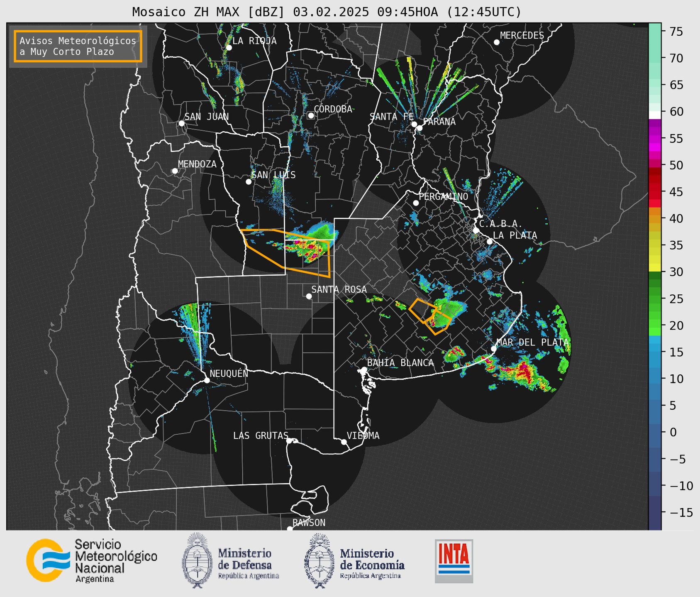Screen dimensions: 700x597
Task: Select the MAR DEL PLATA city label
Action: (x=532, y=343)
